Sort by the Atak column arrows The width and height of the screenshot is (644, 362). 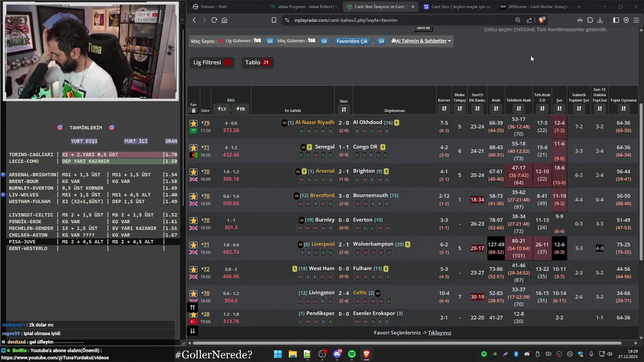(496, 109)
